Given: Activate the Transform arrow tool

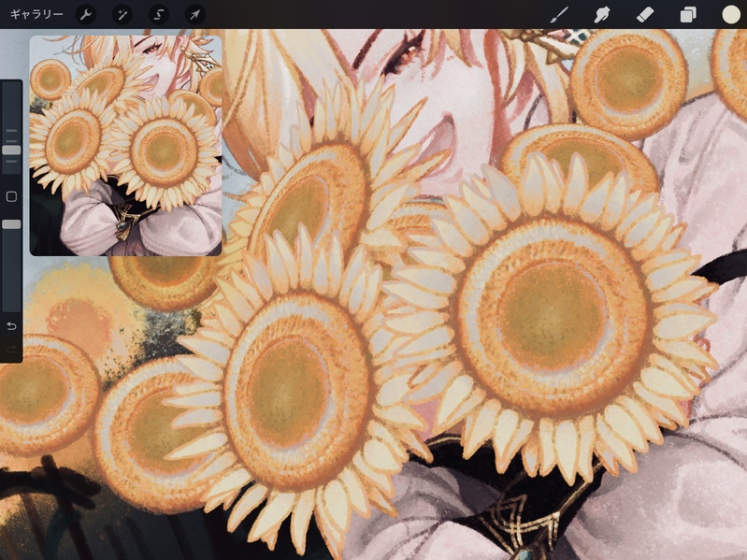Looking at the screenshot, I should click(194, 15).
